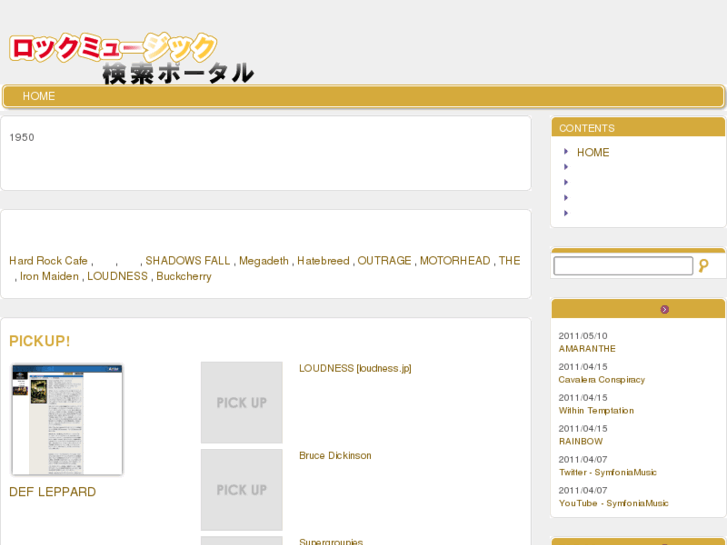Open HOME in the gold navigation bar
The height and width of the screenshot is (545, 727).
39,96
